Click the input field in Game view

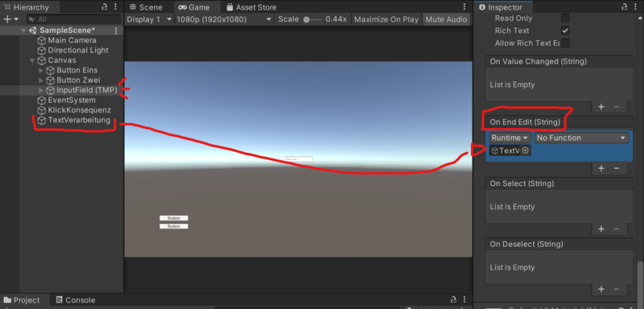pos(298,159)
